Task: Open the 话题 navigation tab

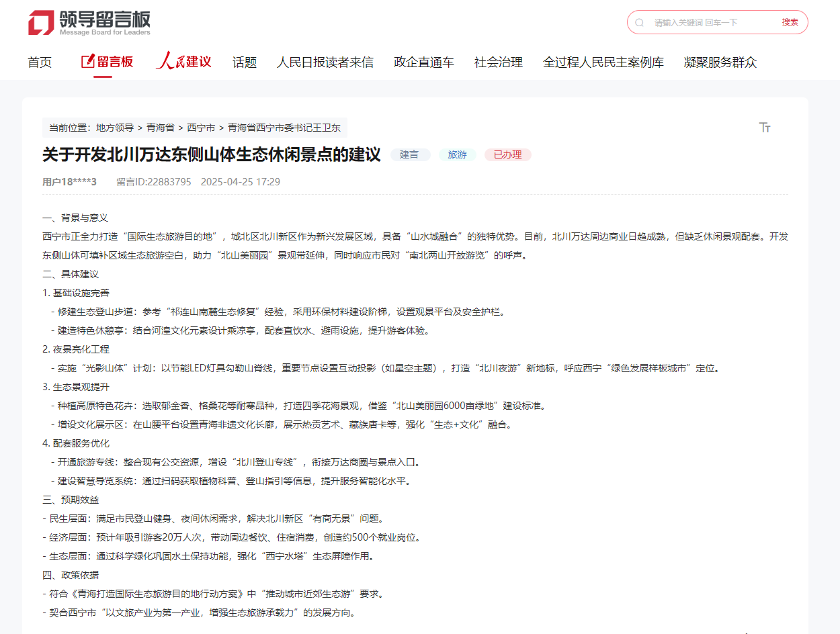Action: pyautogui.click(x=245, y=62)
